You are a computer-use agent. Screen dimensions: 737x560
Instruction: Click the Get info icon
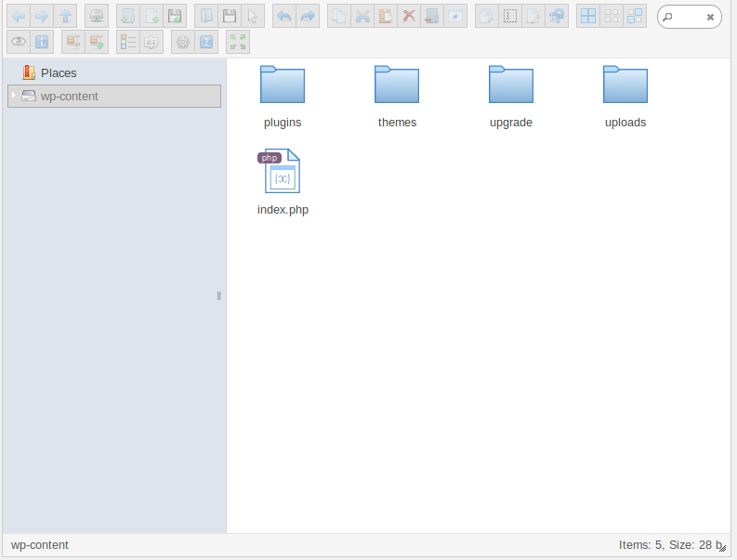click(42, 42)
